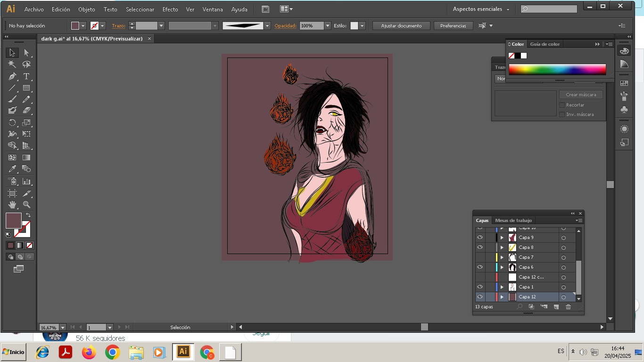Select the Selection tool arrow
Viewport: 644px width, 362px height.
tap(12, 53)
